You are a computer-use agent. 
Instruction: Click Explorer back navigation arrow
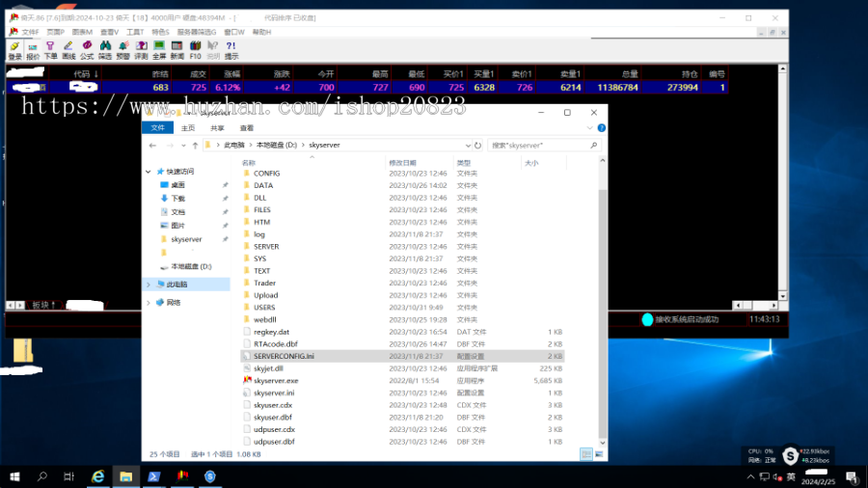(152, 146)
